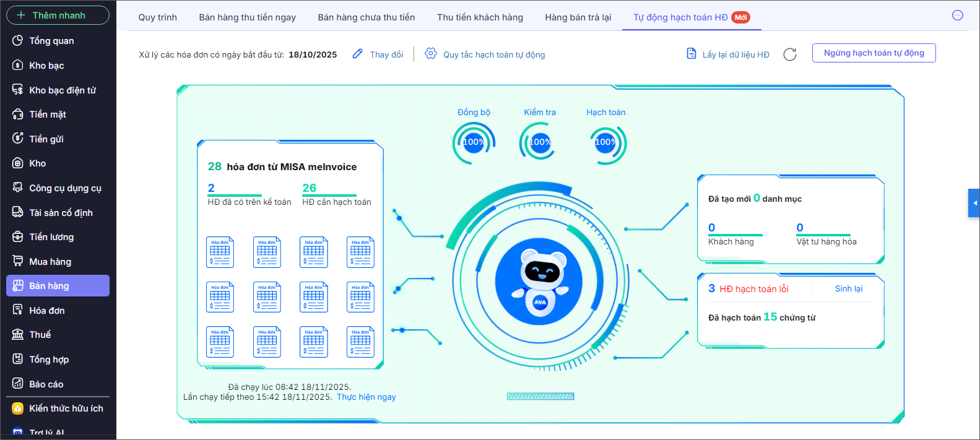Screen dimensions: 980x440
Task: Click the AVA robot assistant icon
Action: [x=539, y=282]
